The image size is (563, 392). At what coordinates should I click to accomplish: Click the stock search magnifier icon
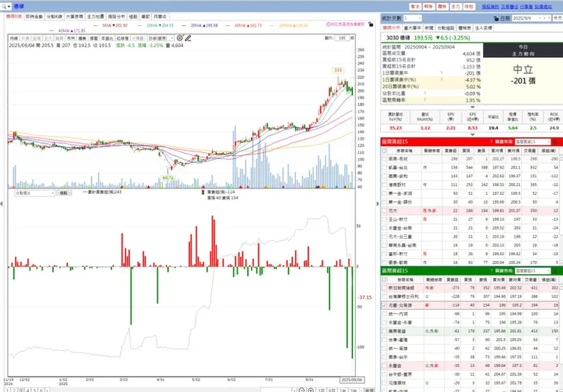(4, 6)
